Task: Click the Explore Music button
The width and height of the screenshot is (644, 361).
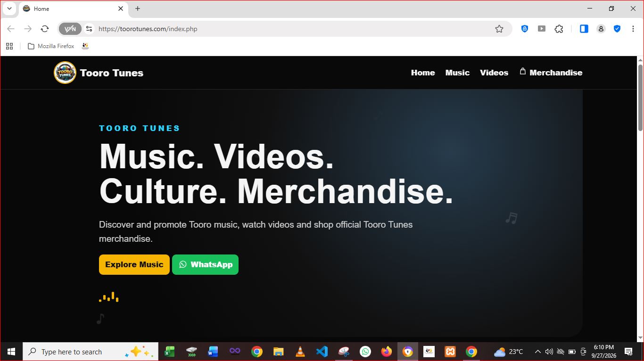Action: tap(134, 264)
